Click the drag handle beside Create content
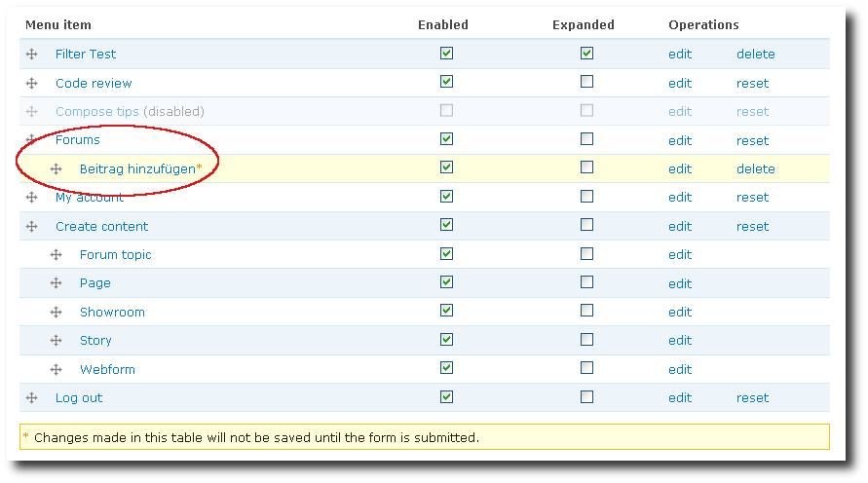This screenshot has width=868, height=483. click(32, 227)
